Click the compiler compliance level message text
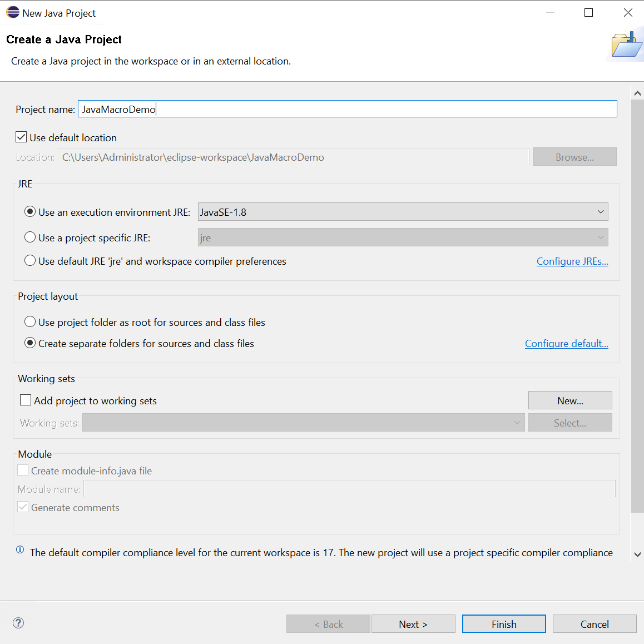 [x=321, y=552]
